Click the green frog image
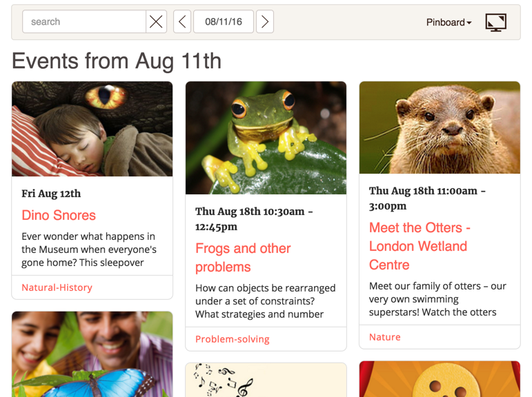Image resolution: width=532 pixels, height=397 pixels. pos(266,138)
